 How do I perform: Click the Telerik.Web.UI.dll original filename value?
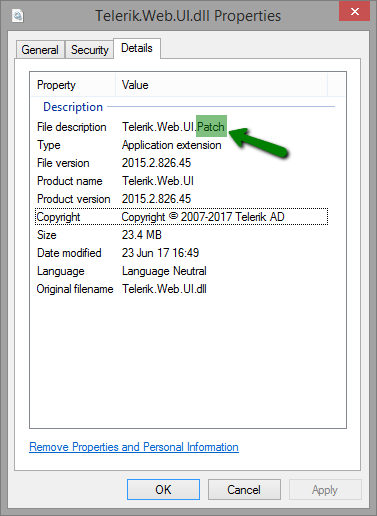(164, 289)
